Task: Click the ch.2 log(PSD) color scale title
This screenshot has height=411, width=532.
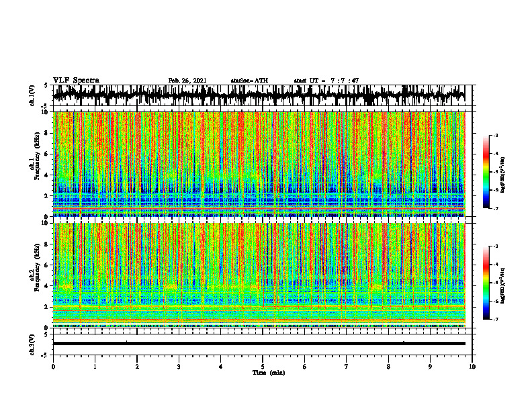Action: pos(504,286)
